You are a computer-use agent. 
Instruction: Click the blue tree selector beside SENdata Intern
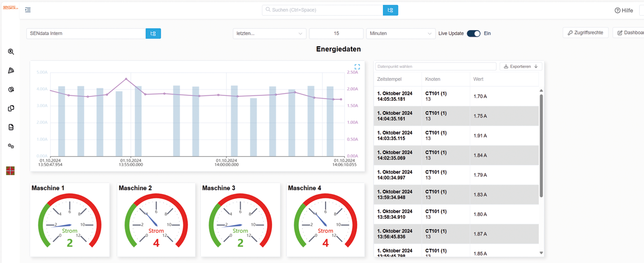click(x=153, y=33)
